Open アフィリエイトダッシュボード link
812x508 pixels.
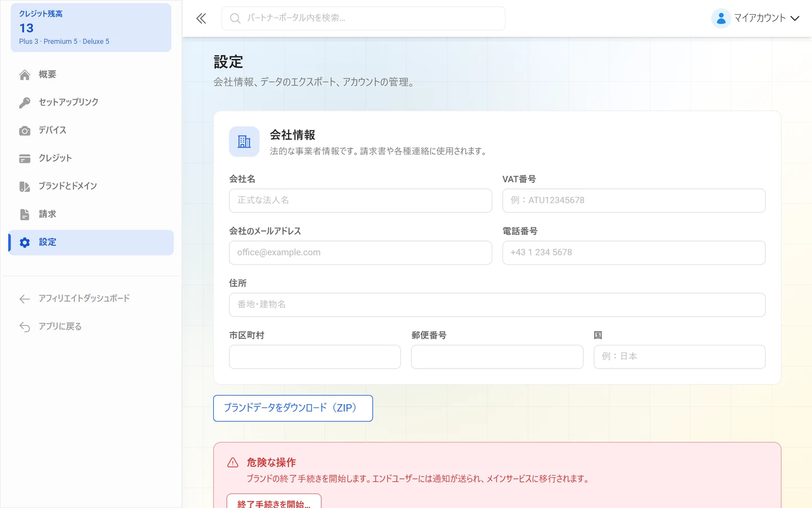(91, 299)
